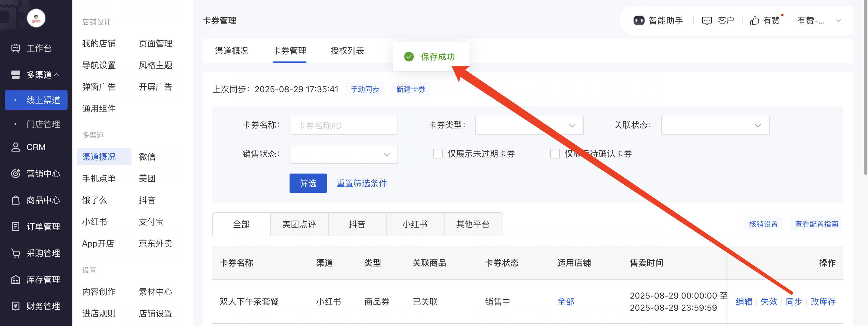This screenshot has width=868, height=326.
Task: Open the 智能助手 robot icon
Action: tap(638, 20)
